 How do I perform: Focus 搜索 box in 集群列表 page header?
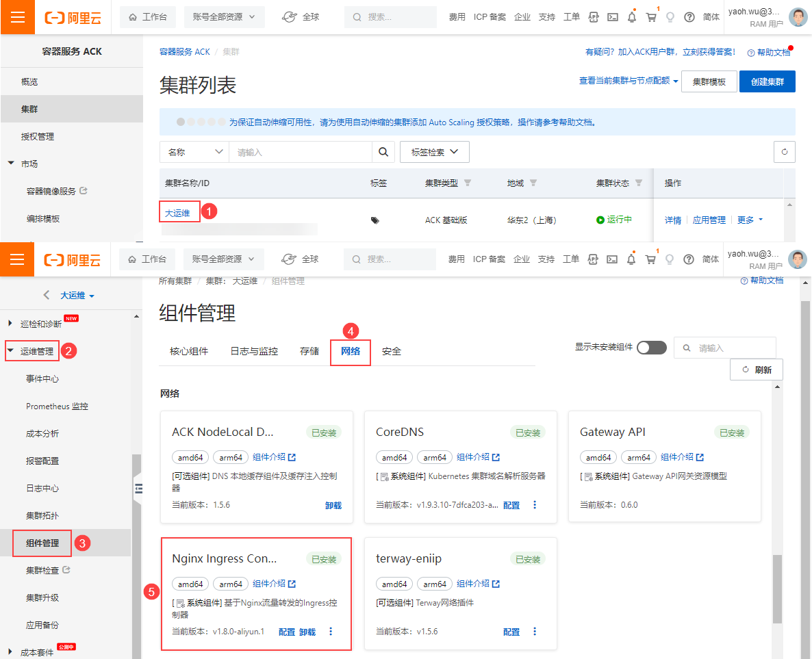pyautogui.click(x=390, y=17)
